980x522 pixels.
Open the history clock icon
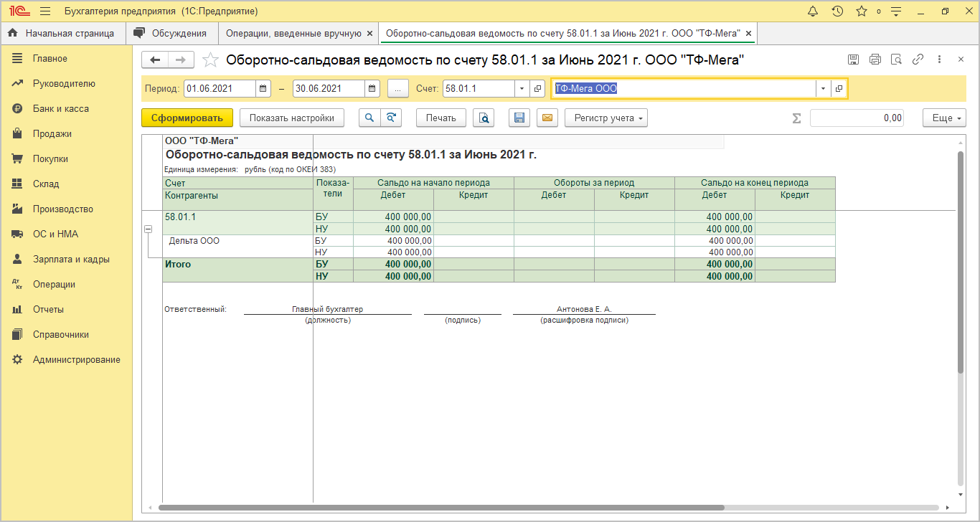[837, 11]
